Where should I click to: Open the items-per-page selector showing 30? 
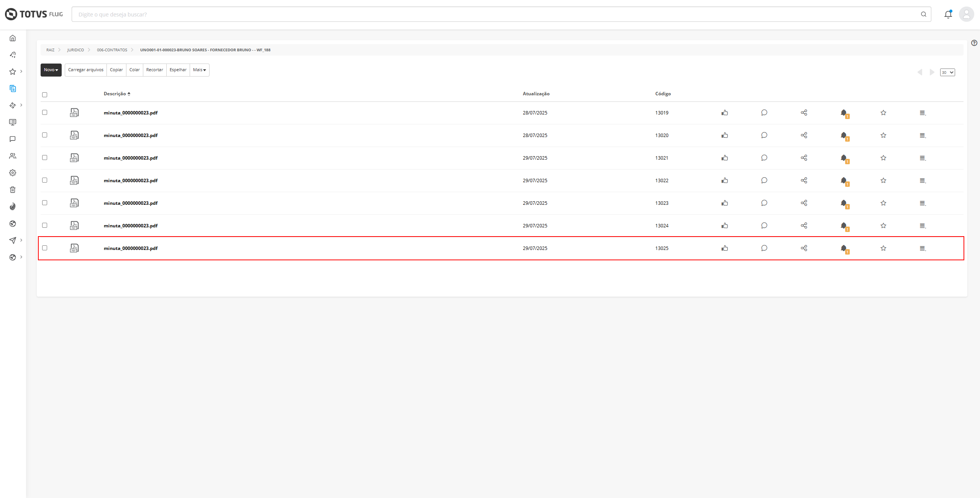pos(947,72)
